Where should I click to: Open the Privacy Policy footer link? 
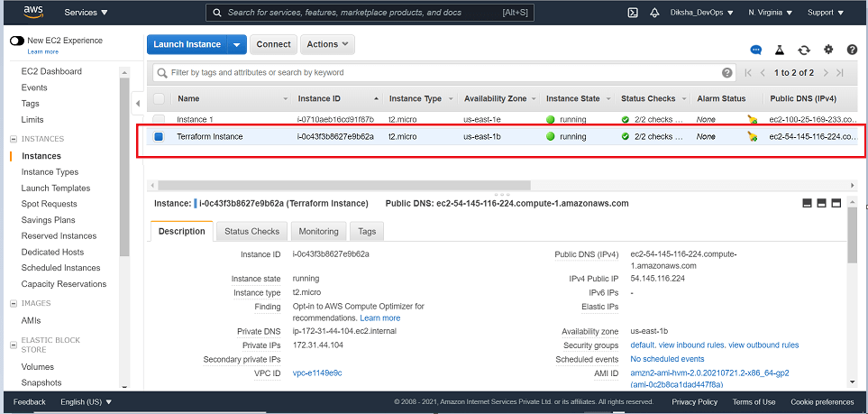[694, 401]
